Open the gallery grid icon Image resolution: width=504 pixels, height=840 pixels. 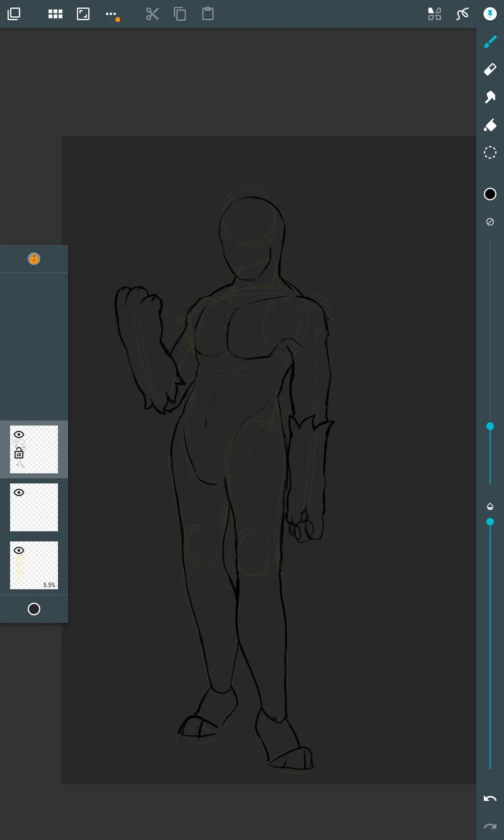point(55,14)
